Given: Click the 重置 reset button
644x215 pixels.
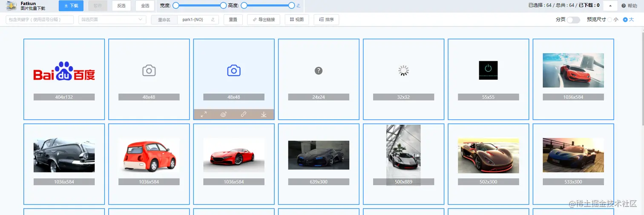Looking at the screenshot, I should pyautogui.click(x=233, y=20).
